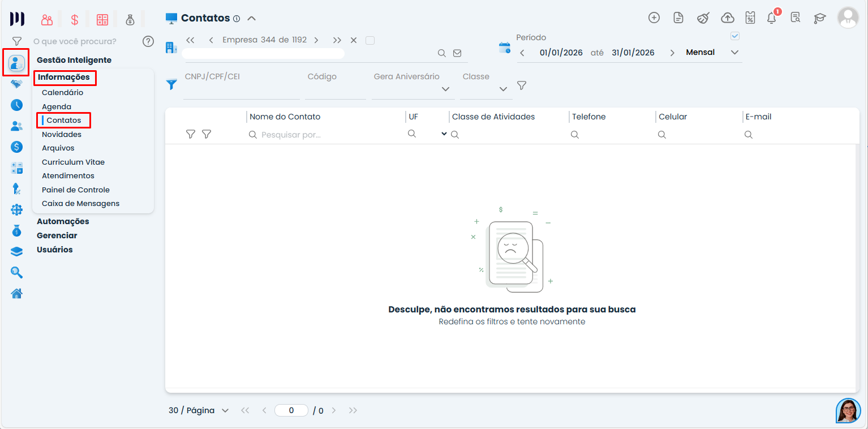Viewport: 868px width, 429px height.
Task: Click the user profile avatar
Action: [848, 18]
